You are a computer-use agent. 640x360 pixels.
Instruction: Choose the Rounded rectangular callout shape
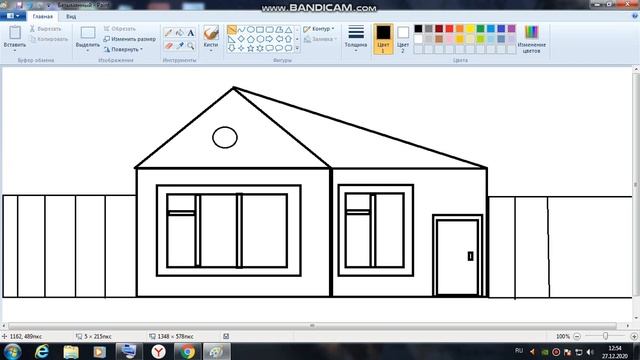pos(269,48)
